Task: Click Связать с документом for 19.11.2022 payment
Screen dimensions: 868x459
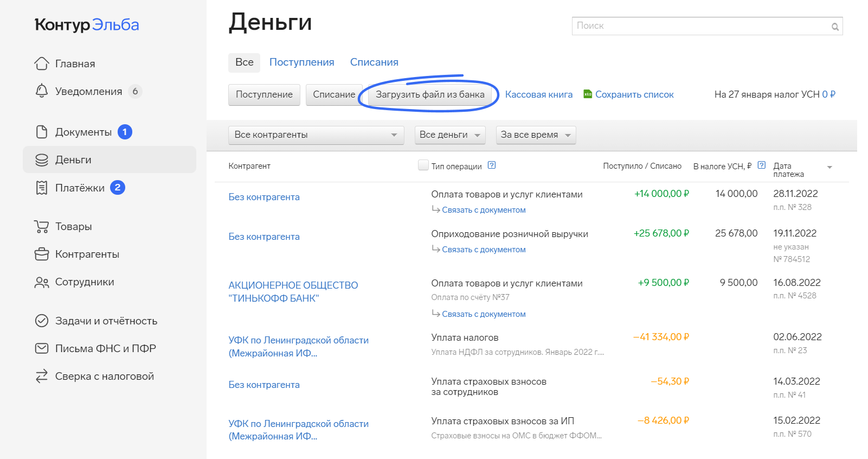Action: tap(484, 250)
